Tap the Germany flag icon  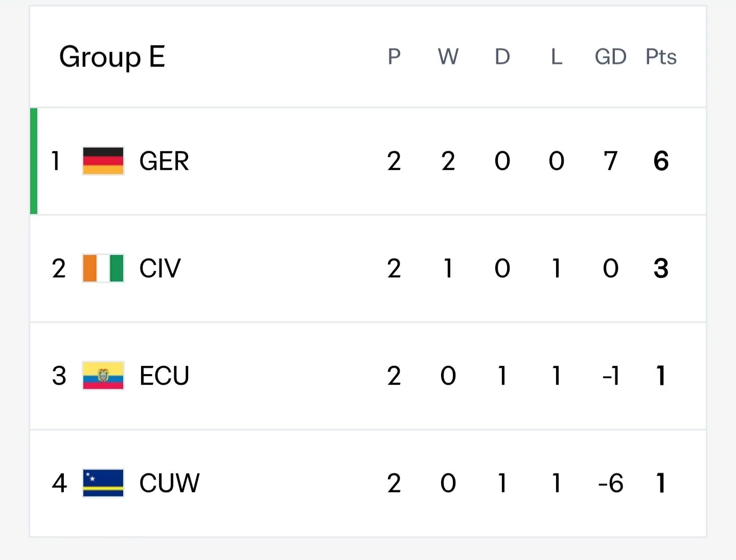pyautogui.click(x=103, y=161)
